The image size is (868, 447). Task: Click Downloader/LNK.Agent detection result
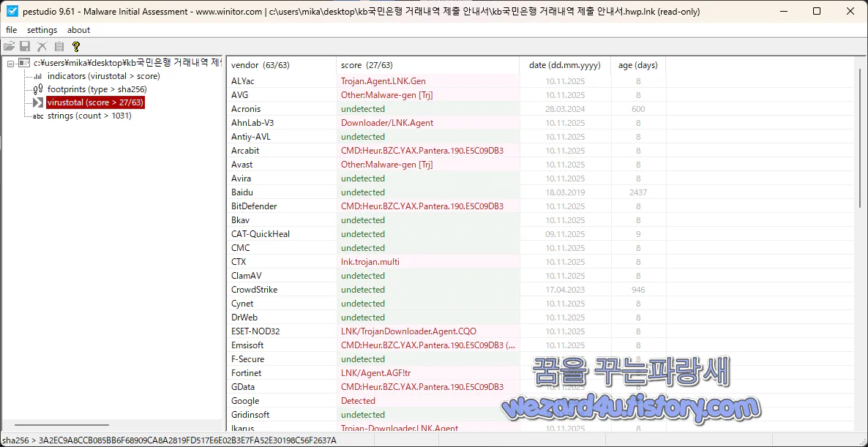tap(387, 123)
